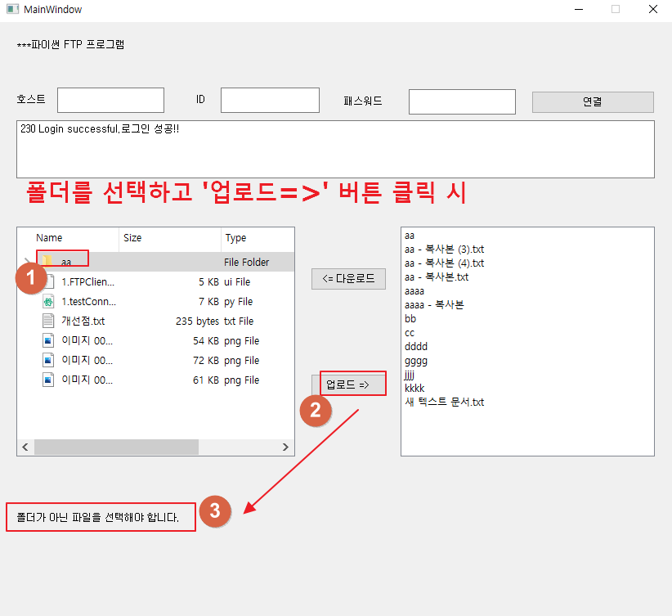672x616 pixels.
Task: Select the 72 KB png image icon
Action: tap(48, 360)
